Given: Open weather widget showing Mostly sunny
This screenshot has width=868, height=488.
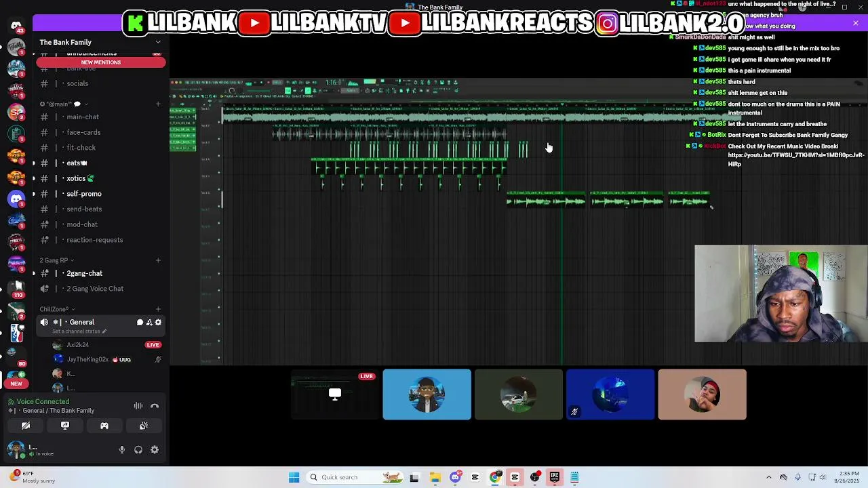Looking at the screenshot, I should coord(31,477).
